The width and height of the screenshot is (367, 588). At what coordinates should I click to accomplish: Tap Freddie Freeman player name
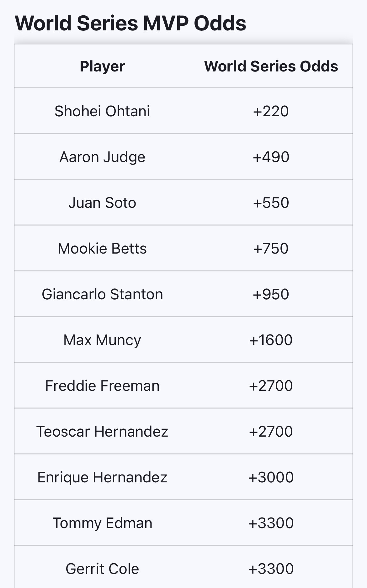tap(102, 386)
